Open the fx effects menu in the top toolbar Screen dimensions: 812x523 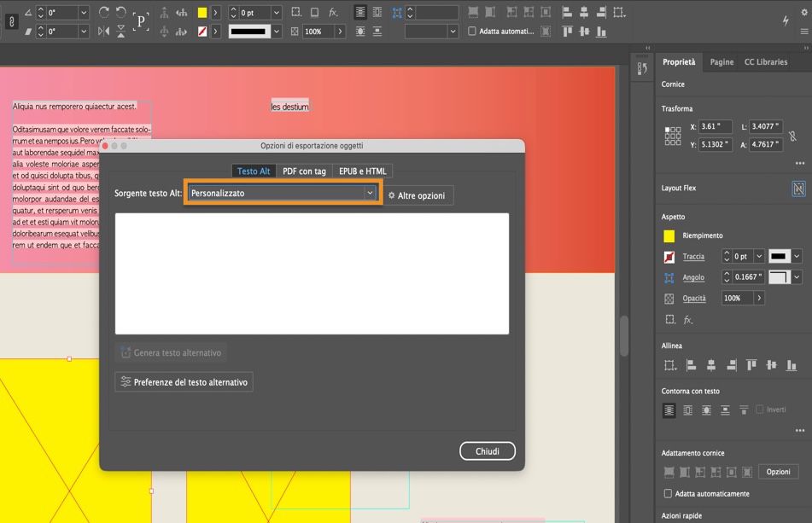[x=334, y=13]
